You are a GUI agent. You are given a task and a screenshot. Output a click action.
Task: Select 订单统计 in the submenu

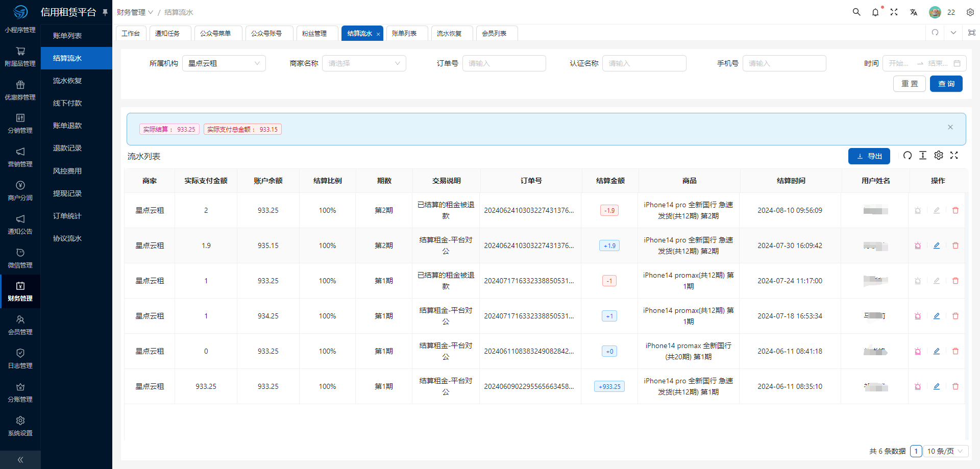77,216
